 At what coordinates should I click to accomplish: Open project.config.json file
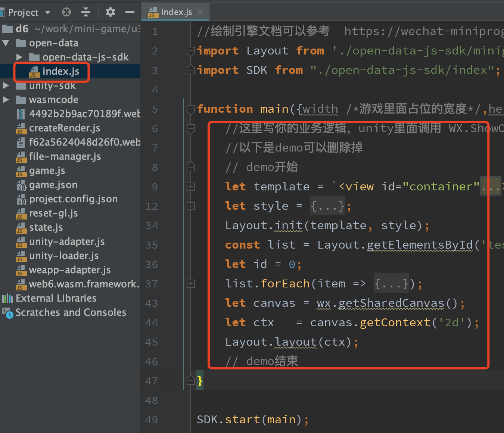(73, 199)
